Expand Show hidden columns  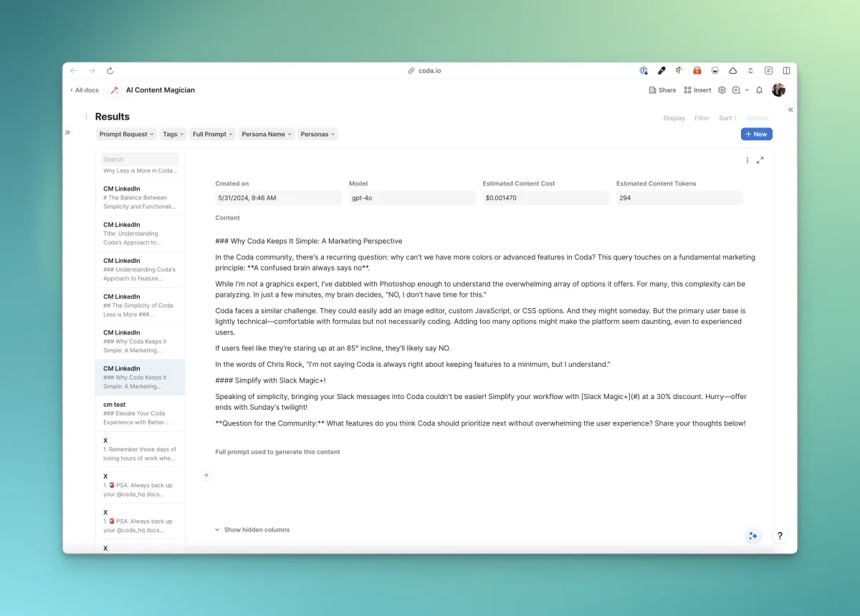point(252,530)
